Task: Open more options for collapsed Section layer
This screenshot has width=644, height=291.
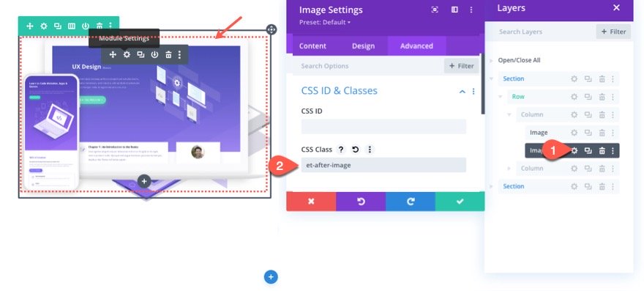Action: (x=613, y=186)
